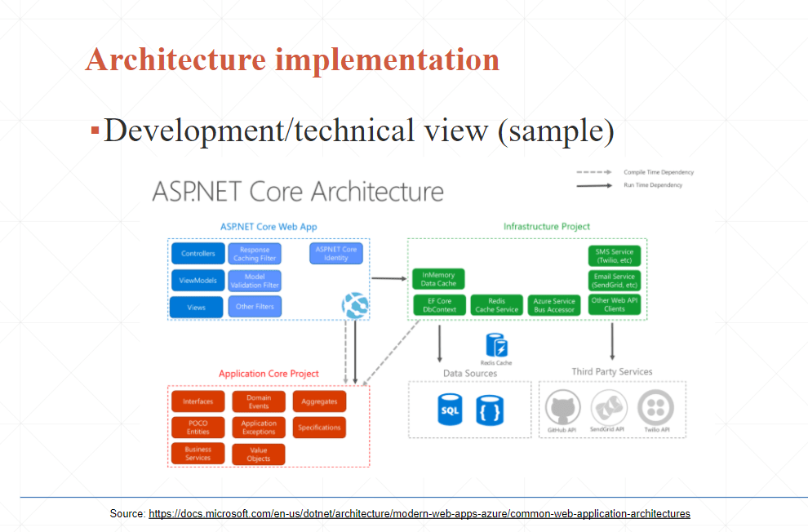
Task: Click the GitHub API icon
Action: click(x=562, y=407)
